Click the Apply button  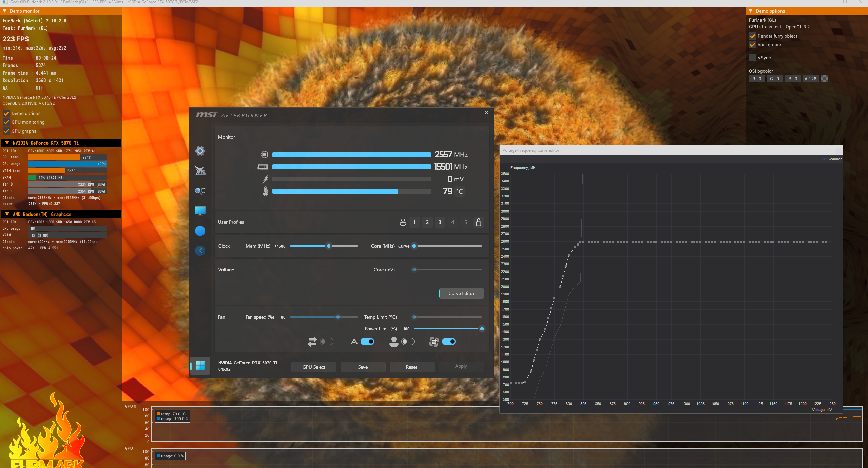(x=461, y=366)
